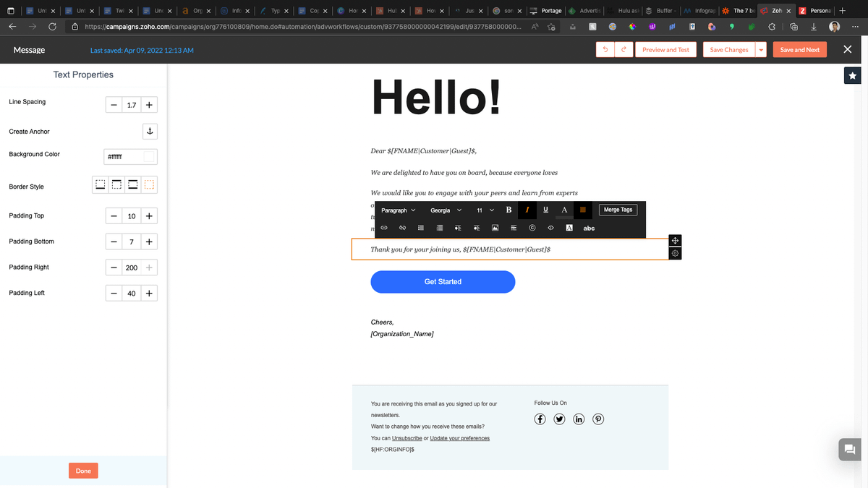Insert a copyright special character symbol
Viewport: 868px width, 488px height.
532,228
